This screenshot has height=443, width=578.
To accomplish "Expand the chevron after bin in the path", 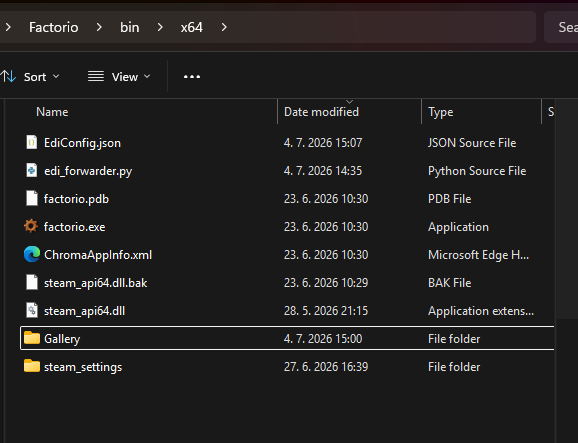I will click(160, 27).
